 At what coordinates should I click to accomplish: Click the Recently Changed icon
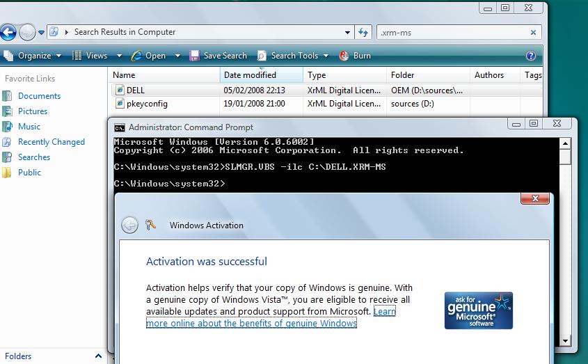[x=7, y=142]
